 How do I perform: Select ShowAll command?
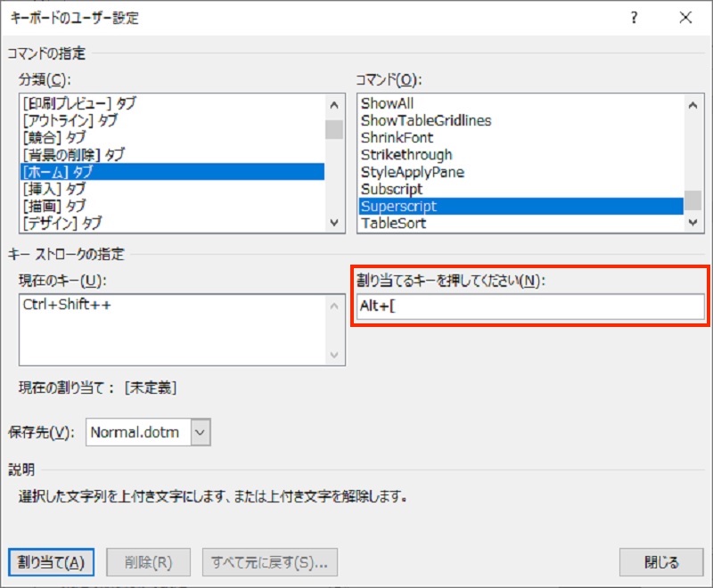[x=521, y=103]
